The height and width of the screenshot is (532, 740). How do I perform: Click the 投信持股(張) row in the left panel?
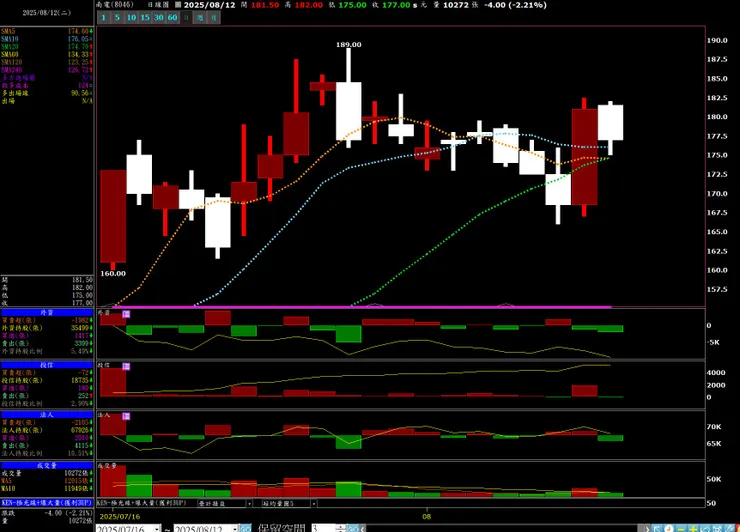[x=47, y=380]
